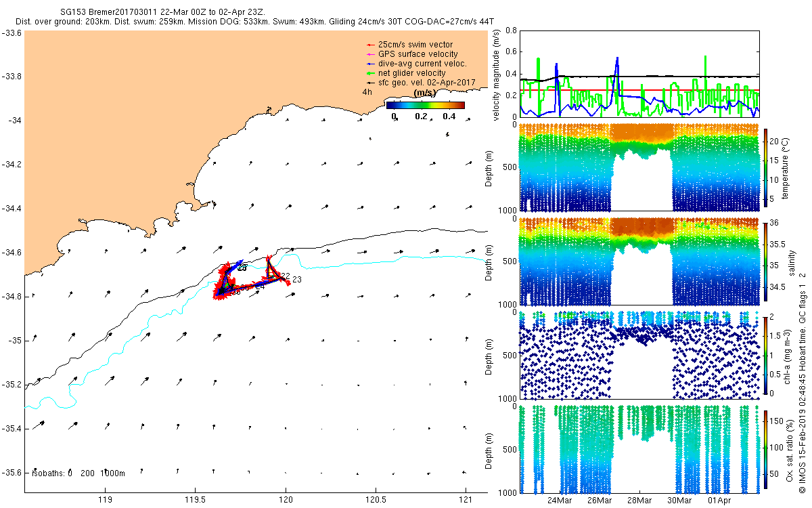Click the '0.8' tick on velocity plot
Viewport: 812px width, 508px height.
click(x=511, y=31)
